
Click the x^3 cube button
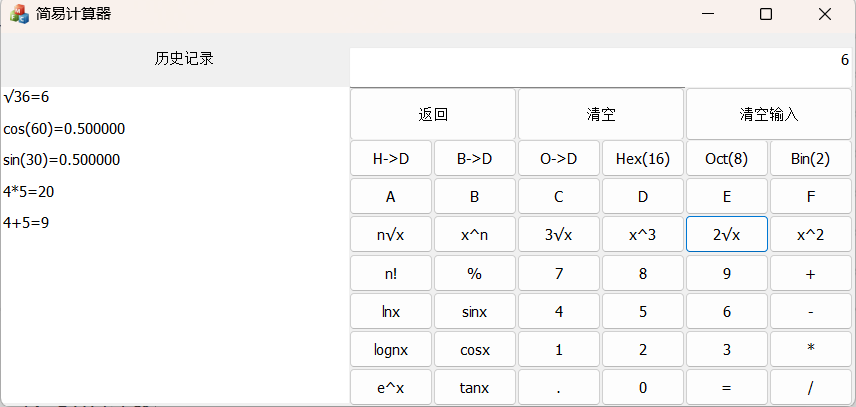point(643,235)
